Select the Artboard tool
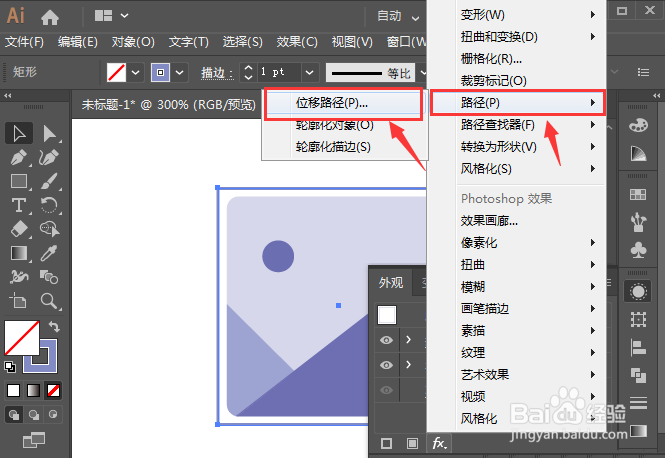This screenshot has width=665, height=458. [19, 301]
